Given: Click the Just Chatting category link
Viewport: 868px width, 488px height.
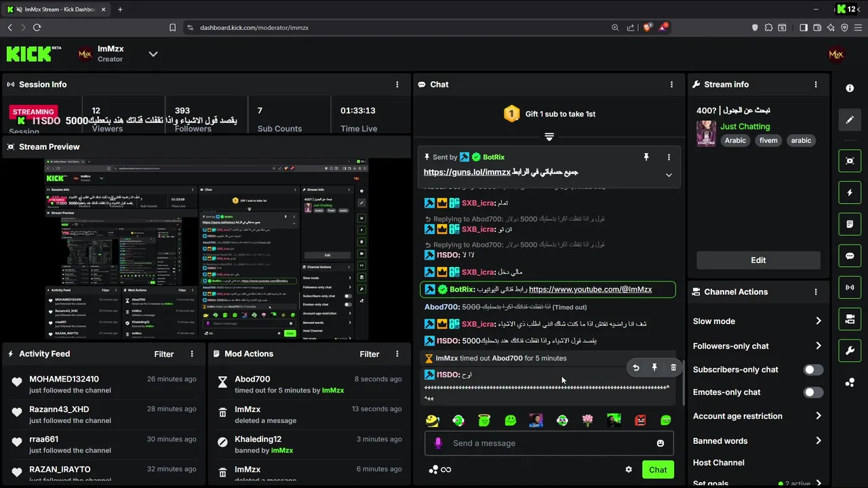Looking at the screenshot, I should click(745, 127).
